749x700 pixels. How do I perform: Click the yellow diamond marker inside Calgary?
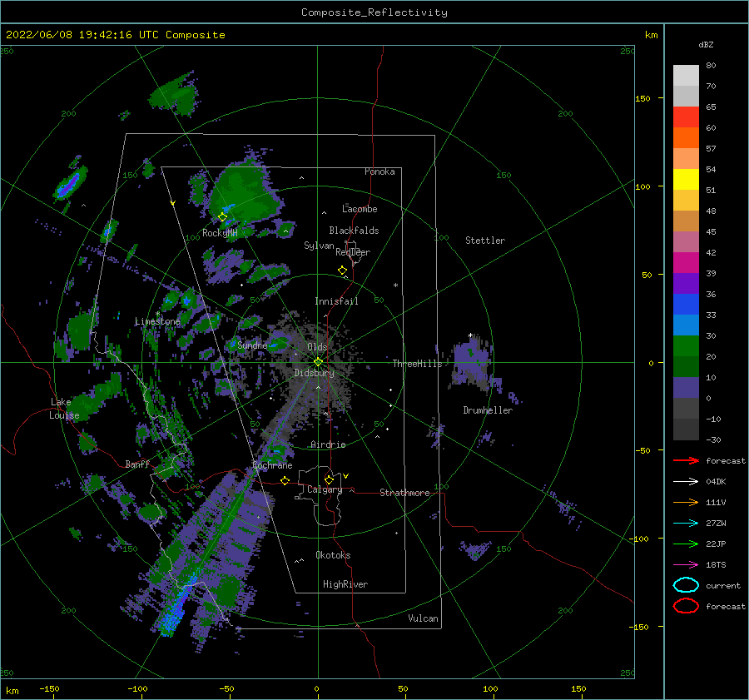click(329, 479)
